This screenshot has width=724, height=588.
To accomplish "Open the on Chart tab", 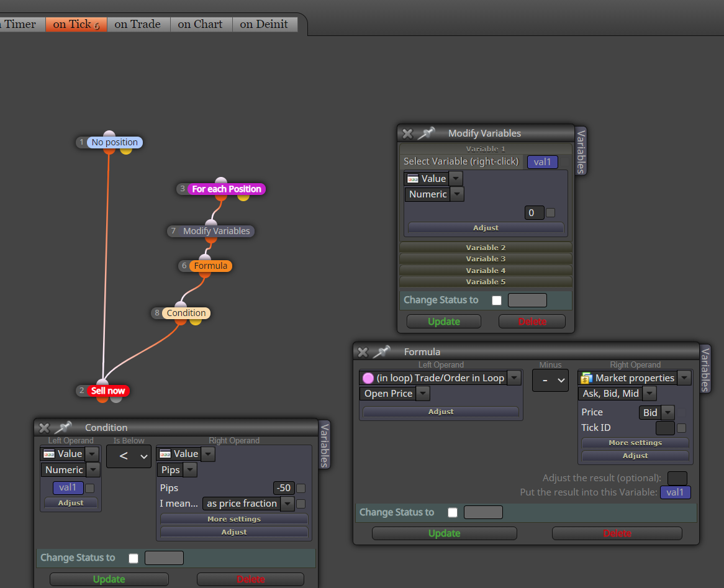I will tap(201, 24).
